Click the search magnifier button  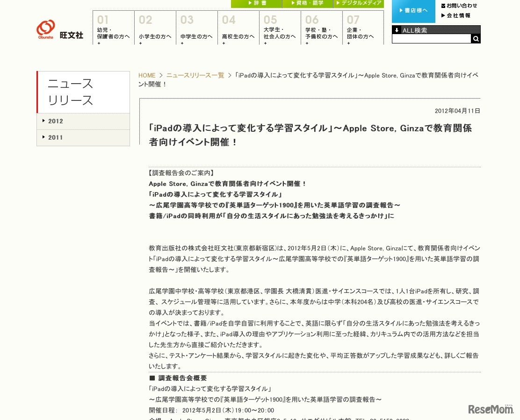point(476,39)
